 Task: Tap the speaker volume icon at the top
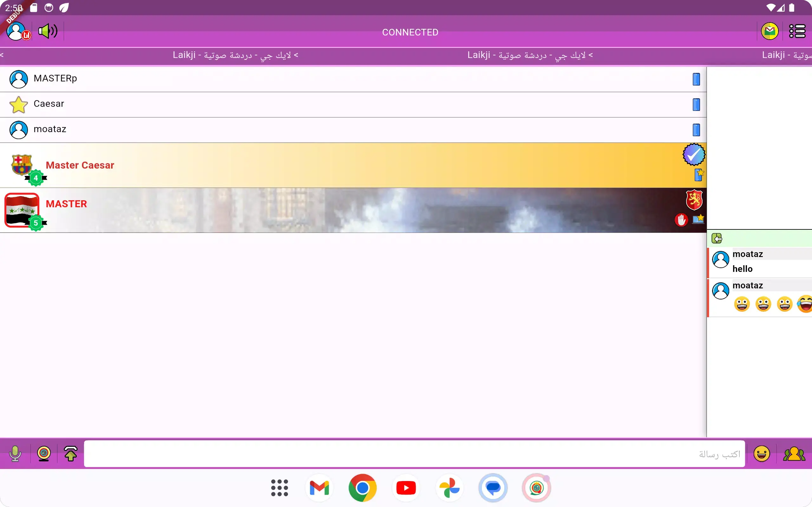[47, 31]
